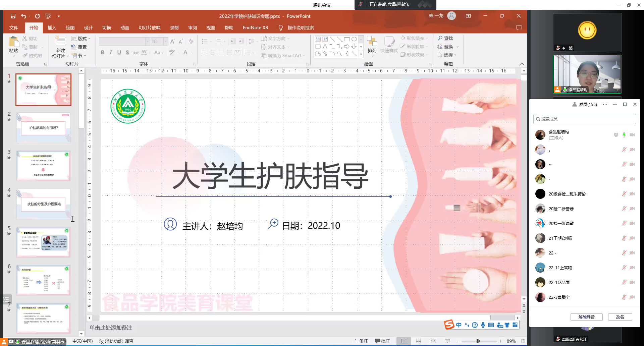The width and height of the screenshot is (644, 346).
Task: Click the Find (查找) magnifier
Action: (445, 38)
